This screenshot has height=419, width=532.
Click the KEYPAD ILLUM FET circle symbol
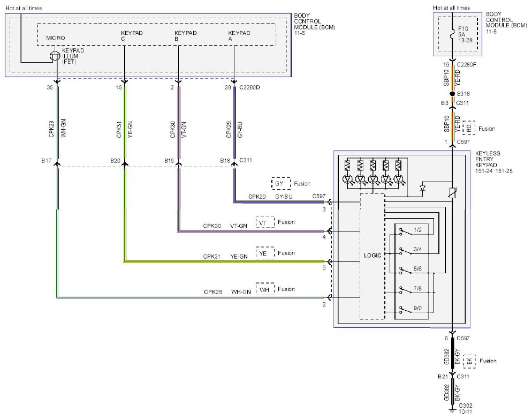coord(55,56)
